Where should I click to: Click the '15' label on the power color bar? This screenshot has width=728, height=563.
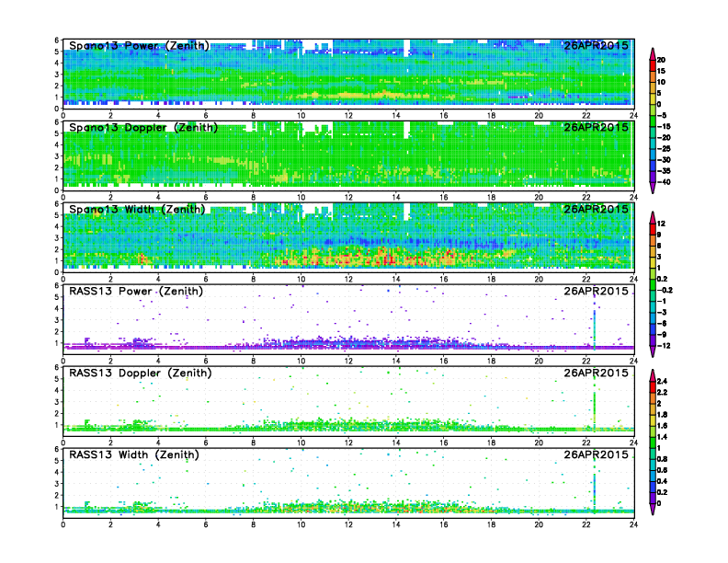pos(661,71)
